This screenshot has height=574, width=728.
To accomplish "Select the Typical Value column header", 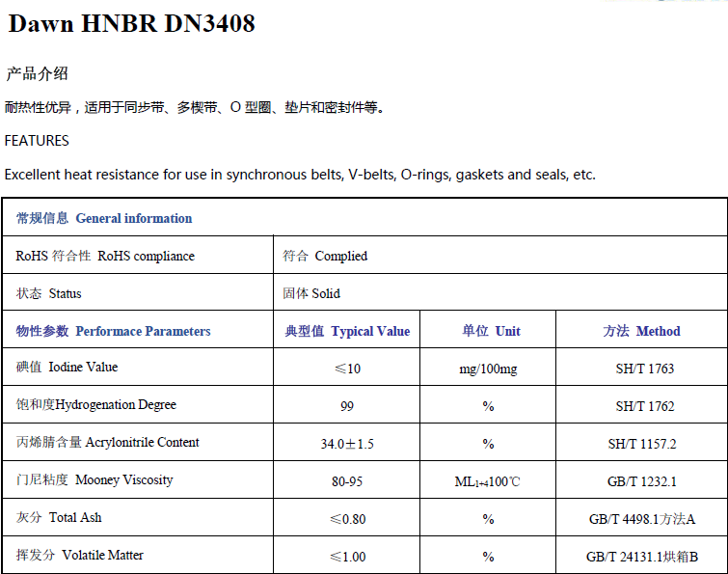I will pyautogui.click(x=347, y=331).
